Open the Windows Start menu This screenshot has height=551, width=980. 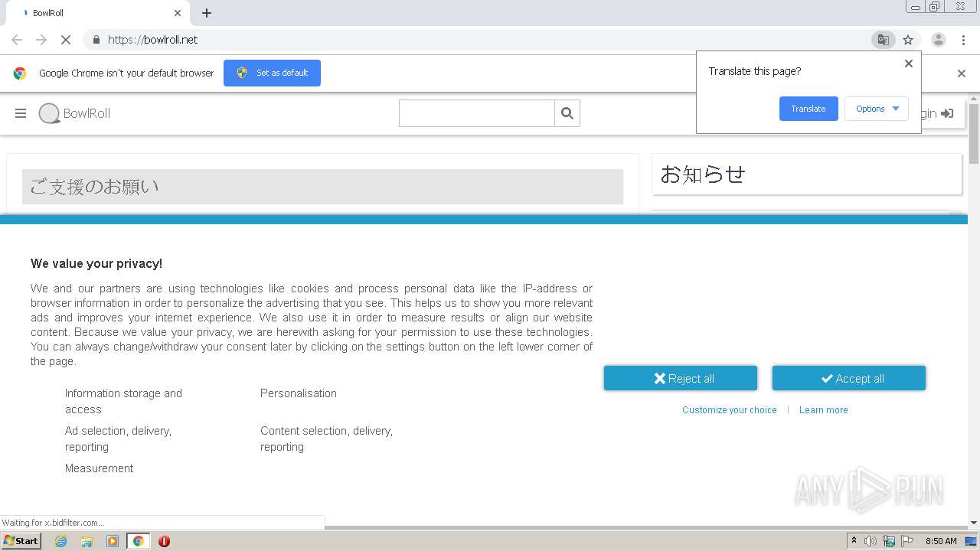tap(21, 541)
